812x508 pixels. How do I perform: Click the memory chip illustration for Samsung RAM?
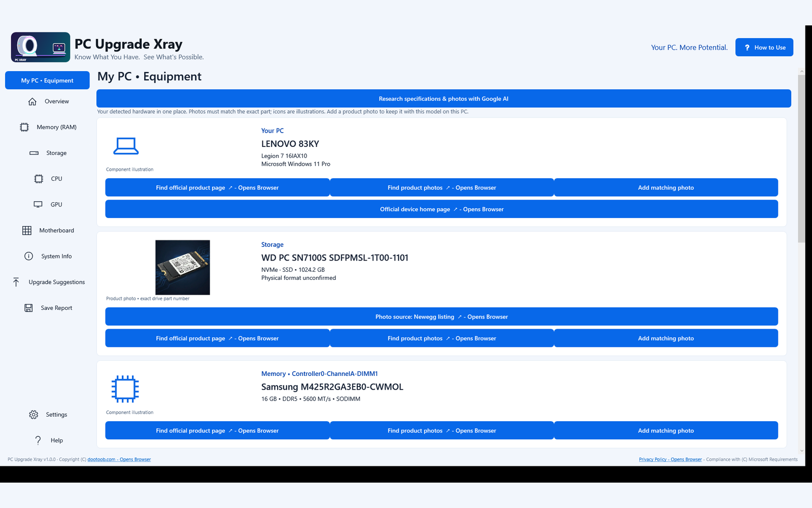125,389
